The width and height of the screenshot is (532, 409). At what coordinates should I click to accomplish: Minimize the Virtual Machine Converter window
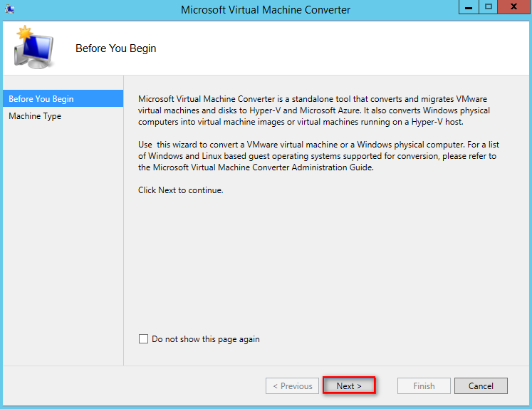click(x=469, y=7)
